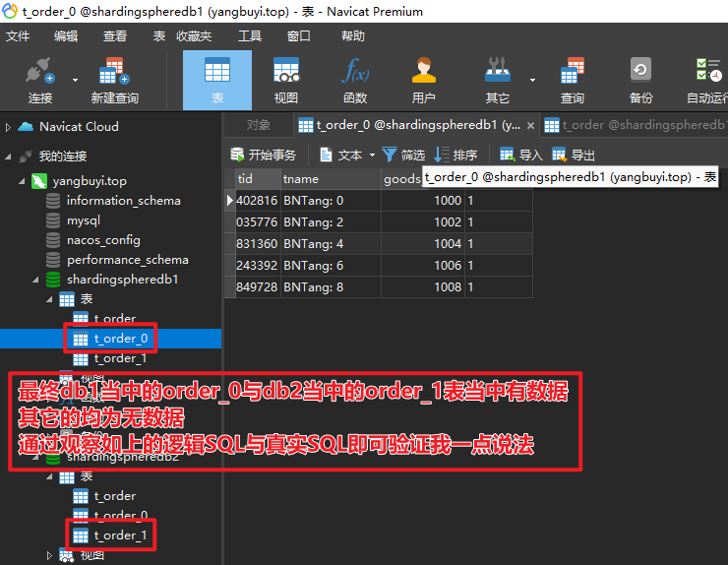Screen dimensions: 728x565
Task: Open the 连接 dropdown arrow
Action: (75, 80)
